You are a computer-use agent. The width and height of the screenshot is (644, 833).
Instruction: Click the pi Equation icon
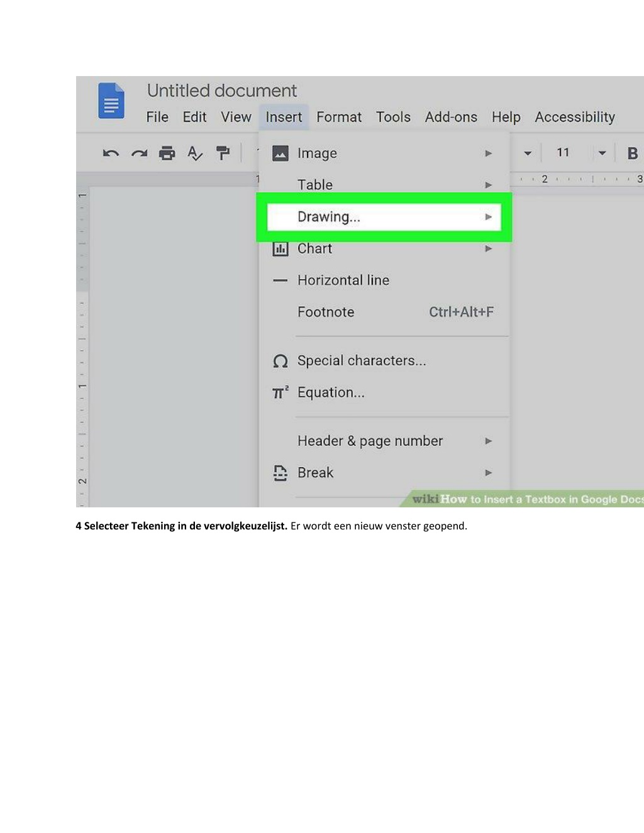[x=280, y=392]
